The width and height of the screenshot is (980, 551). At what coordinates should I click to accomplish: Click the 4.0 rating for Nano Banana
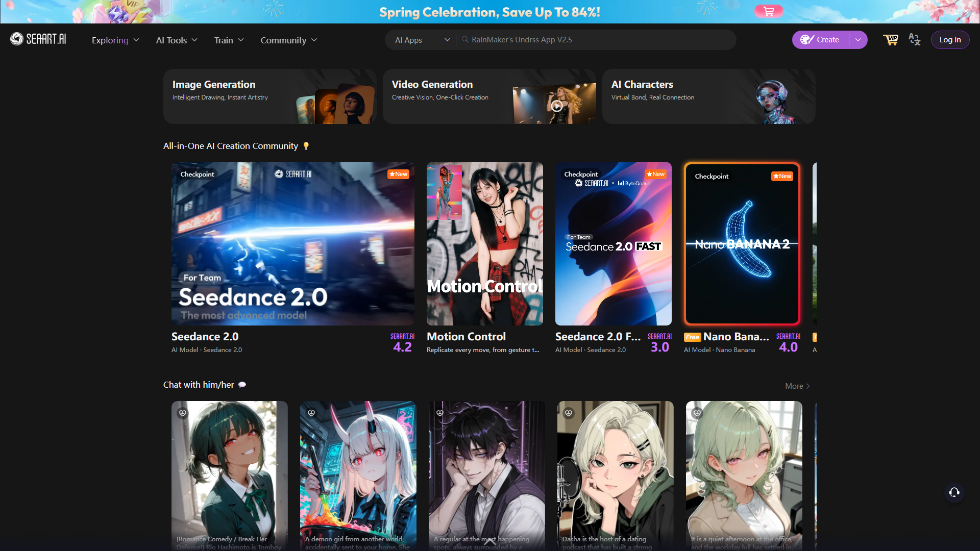point(788,347)
